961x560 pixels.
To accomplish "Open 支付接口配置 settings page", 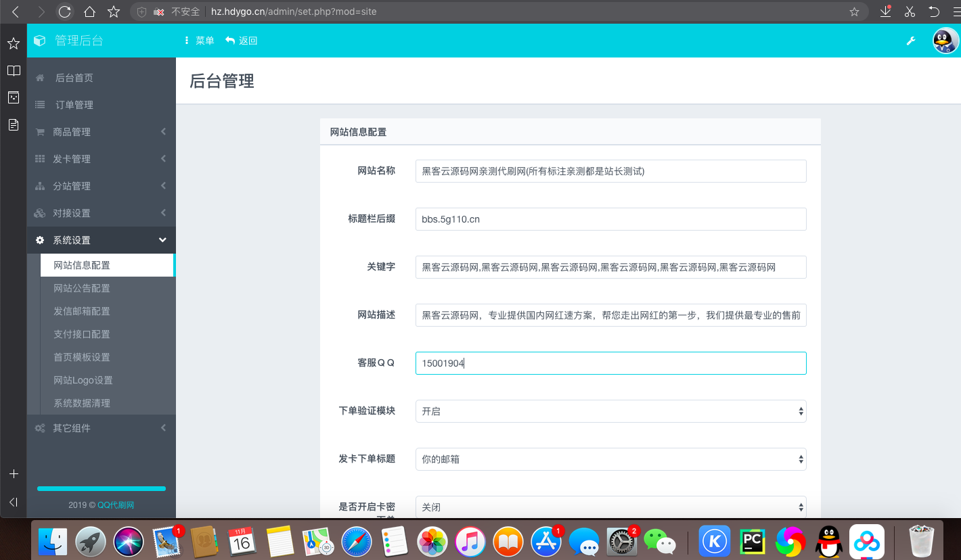I will click(82, 334).
